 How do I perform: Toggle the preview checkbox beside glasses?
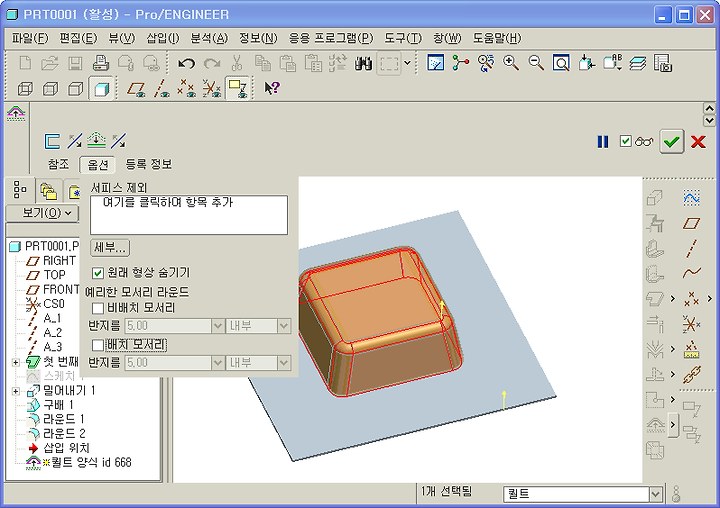point(625,141)
